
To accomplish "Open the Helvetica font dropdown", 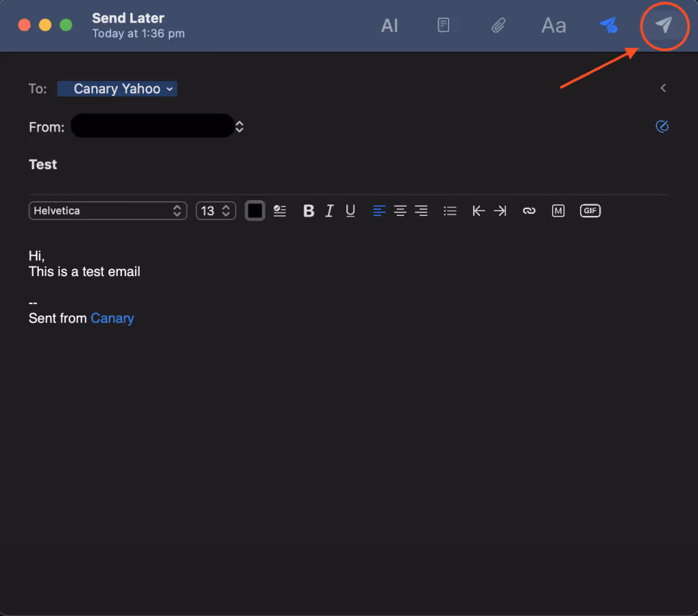I will (x=108, y=211).
